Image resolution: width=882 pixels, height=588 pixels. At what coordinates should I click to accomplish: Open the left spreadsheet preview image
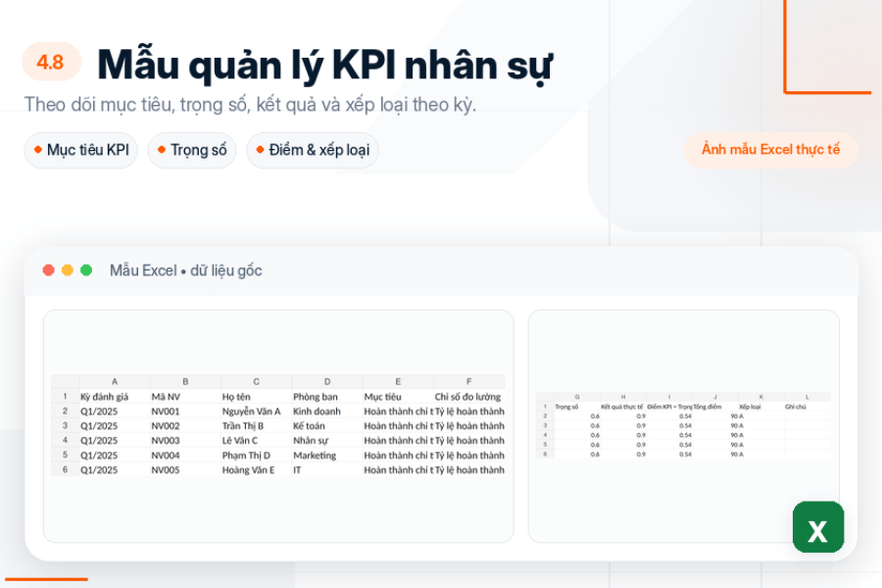[278, 425]
